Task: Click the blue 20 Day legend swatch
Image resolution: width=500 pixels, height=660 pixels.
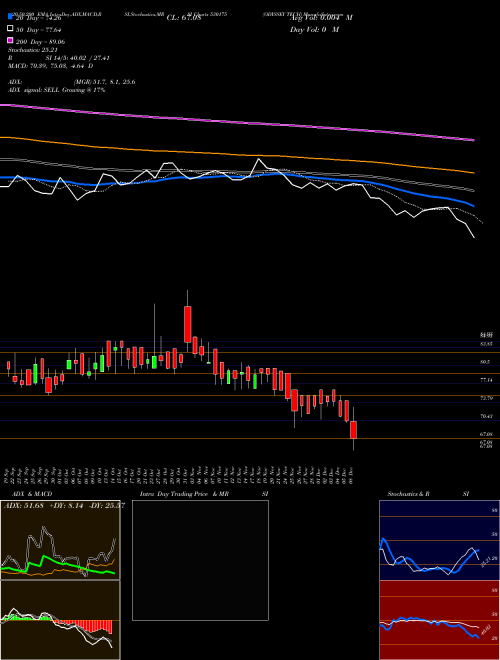Action: pos(11,16)
